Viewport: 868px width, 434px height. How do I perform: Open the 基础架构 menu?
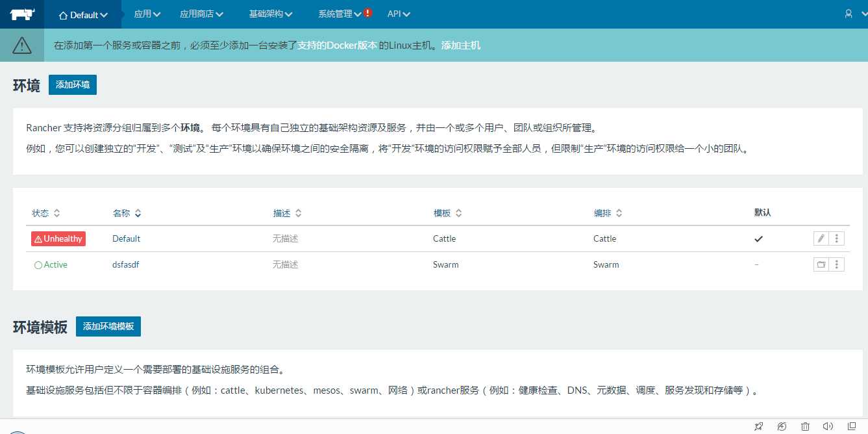click(271, 14)
